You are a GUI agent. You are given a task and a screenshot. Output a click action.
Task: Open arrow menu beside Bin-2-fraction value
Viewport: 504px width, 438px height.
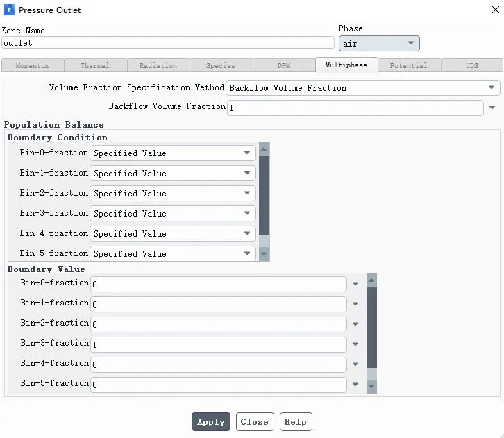click(x=355, y=324)
